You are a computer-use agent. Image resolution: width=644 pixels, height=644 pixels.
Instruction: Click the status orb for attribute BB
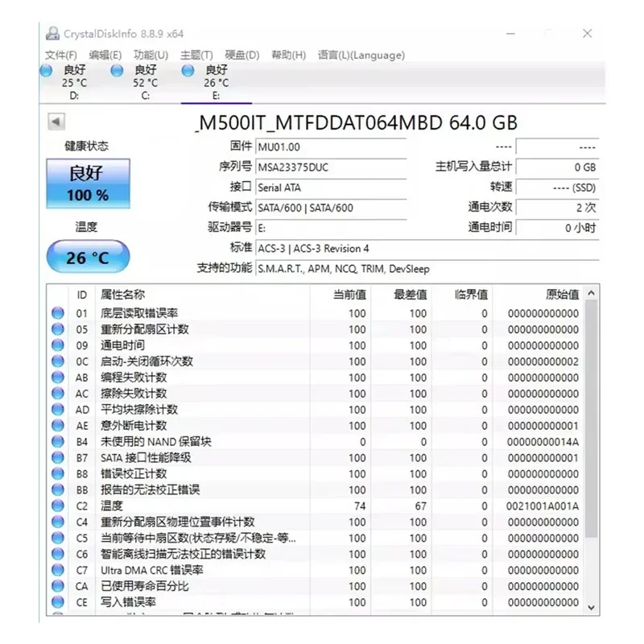[x=58, y=489]
